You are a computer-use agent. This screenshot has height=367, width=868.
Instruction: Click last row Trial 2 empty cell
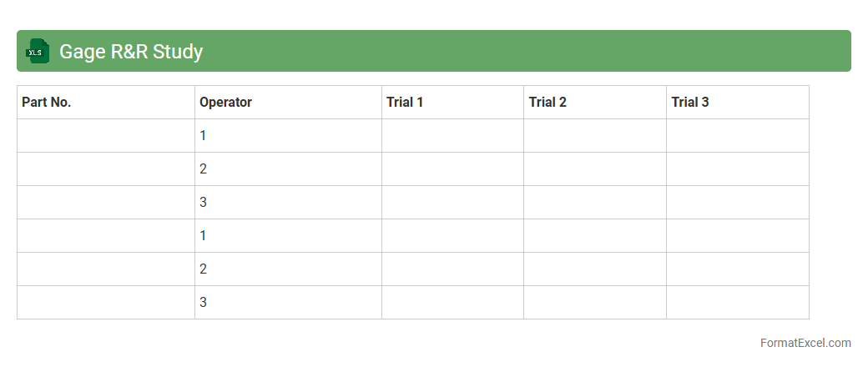(x=594, y=303)
